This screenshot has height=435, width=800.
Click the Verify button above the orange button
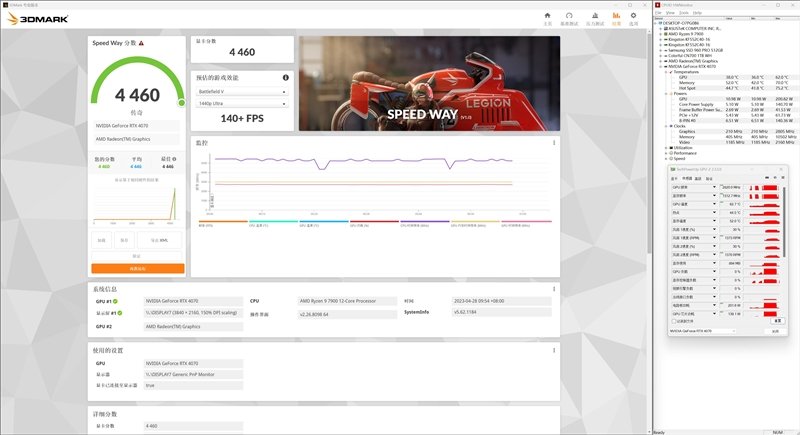pos(137,256)
